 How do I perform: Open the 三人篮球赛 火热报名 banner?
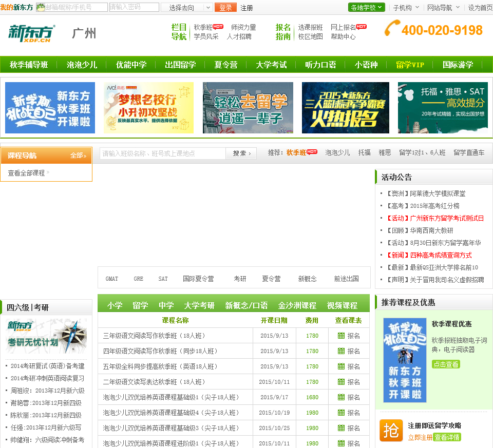[346, 108]
